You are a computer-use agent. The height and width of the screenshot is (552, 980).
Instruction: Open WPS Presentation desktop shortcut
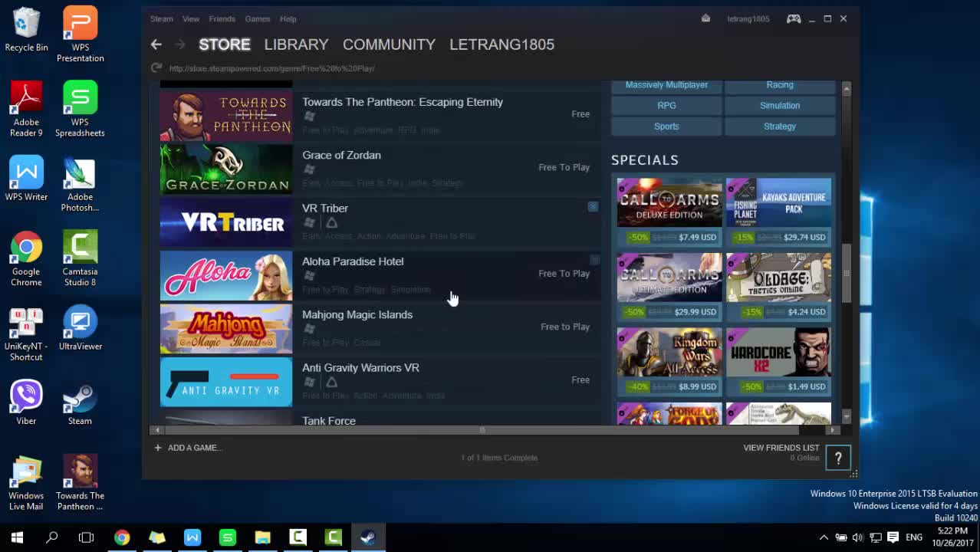[x=80, y=34]
